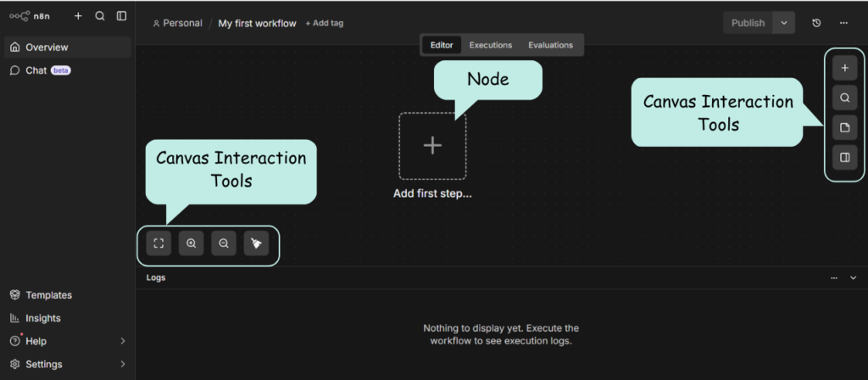
Task: Zoom in on the canvas
Action: [x=192, y=243]
